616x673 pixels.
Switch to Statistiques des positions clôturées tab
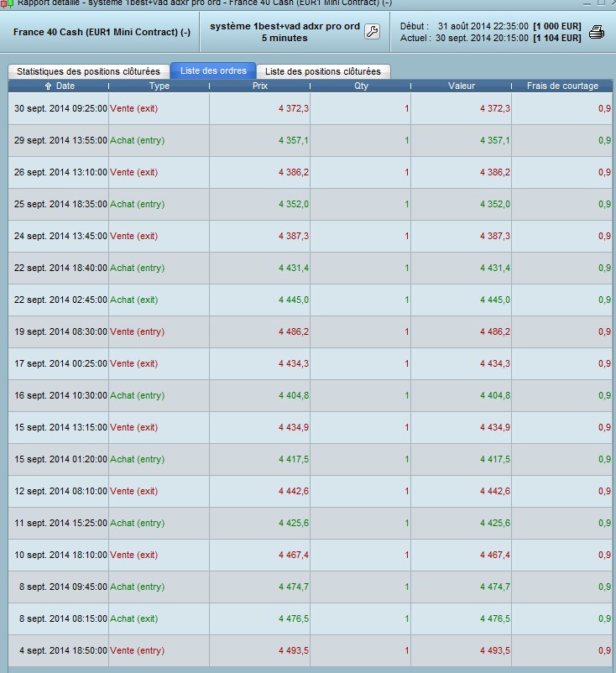pyautogui.click(x=88, y=71)
